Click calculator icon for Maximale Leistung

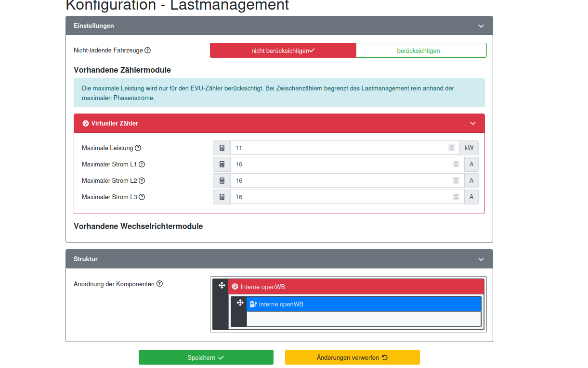222,148
